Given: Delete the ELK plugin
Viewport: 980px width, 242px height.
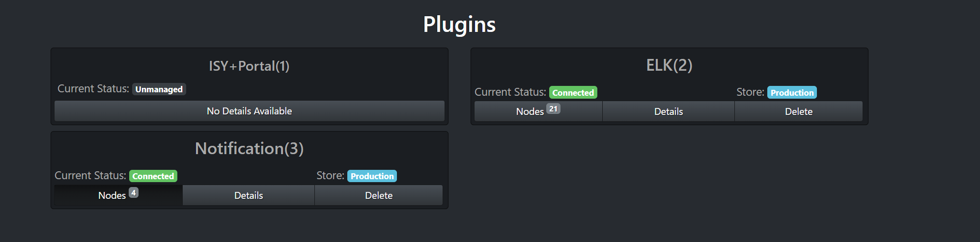Looking at the screenshot, I should click(798, 111).
